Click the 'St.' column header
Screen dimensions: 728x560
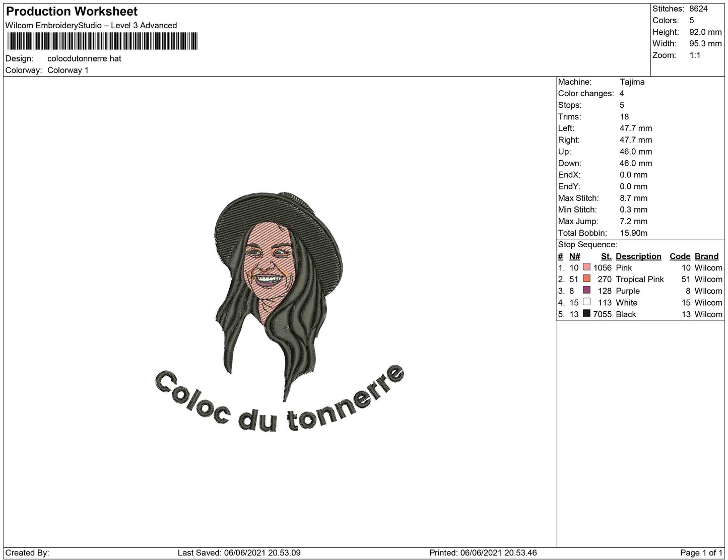pos(606,256)
